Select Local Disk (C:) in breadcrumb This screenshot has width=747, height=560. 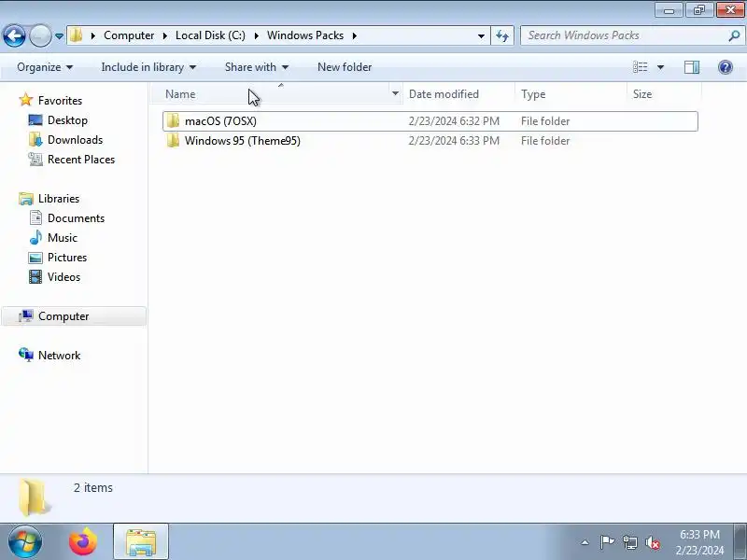[210, 35]
